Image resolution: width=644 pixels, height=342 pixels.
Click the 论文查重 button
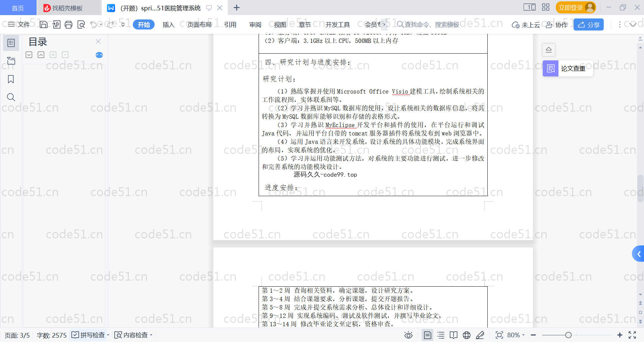(x=568, y=68)
